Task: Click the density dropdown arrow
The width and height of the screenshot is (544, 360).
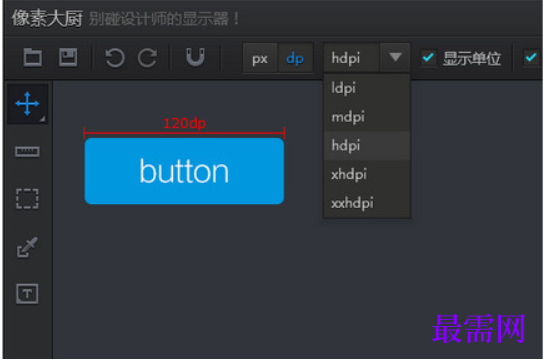Action: pos(395,58)
